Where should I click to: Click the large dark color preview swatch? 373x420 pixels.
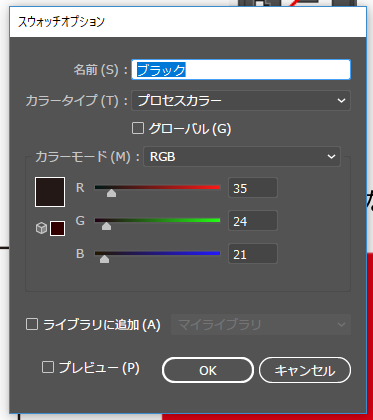coord(50,192)
